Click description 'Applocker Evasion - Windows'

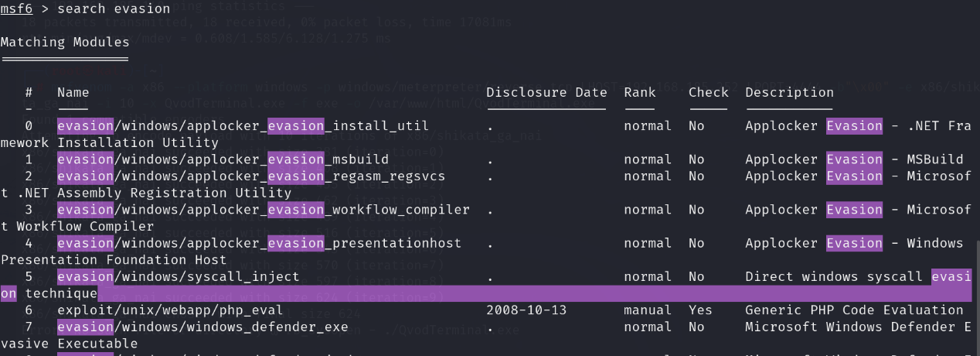coord(855,243)
